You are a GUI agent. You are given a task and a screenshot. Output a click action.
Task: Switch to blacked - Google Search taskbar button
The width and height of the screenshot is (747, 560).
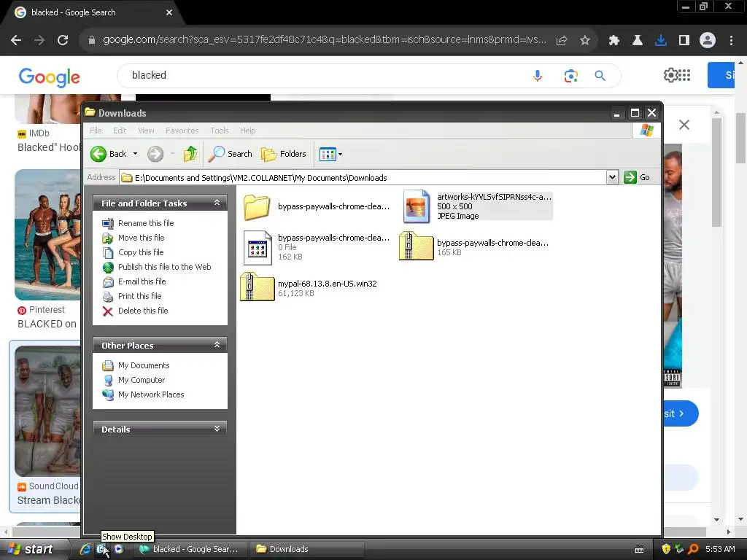(192, 549)
